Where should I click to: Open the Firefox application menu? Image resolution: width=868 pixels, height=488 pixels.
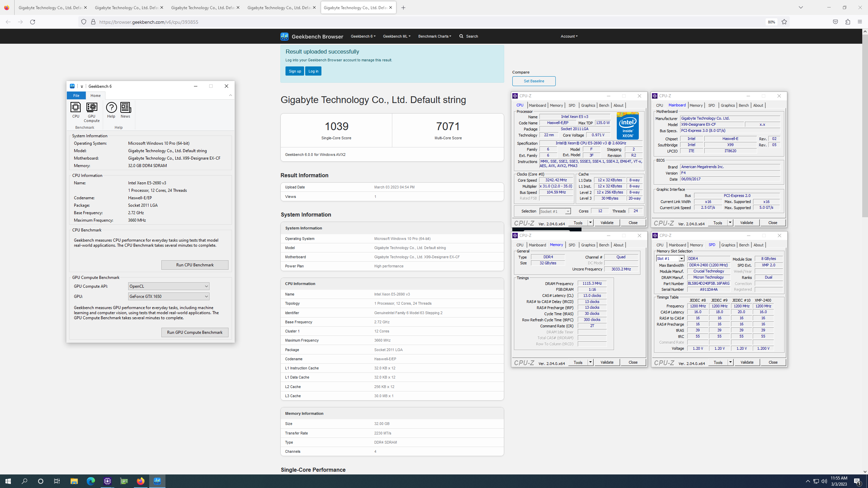(860, 22)
